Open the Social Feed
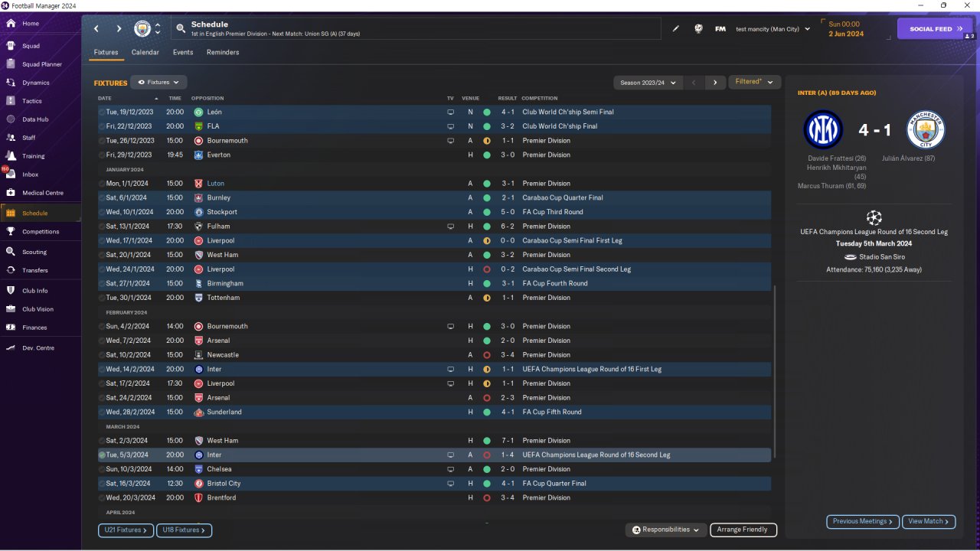Image resolution: width=980 pixels, height=551 pixels. tap(935, 29)
